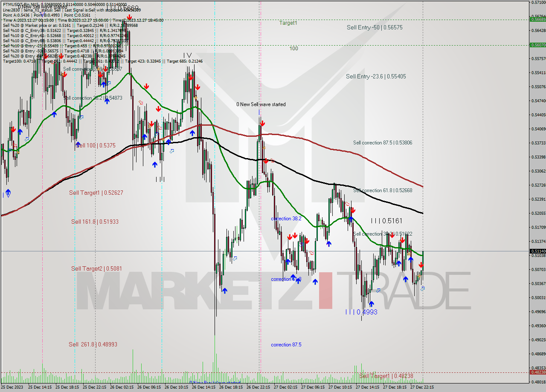Click the '26 Dec 02:15' time axis label
This screenshot has width=546, height=392.
pos(122,387)
